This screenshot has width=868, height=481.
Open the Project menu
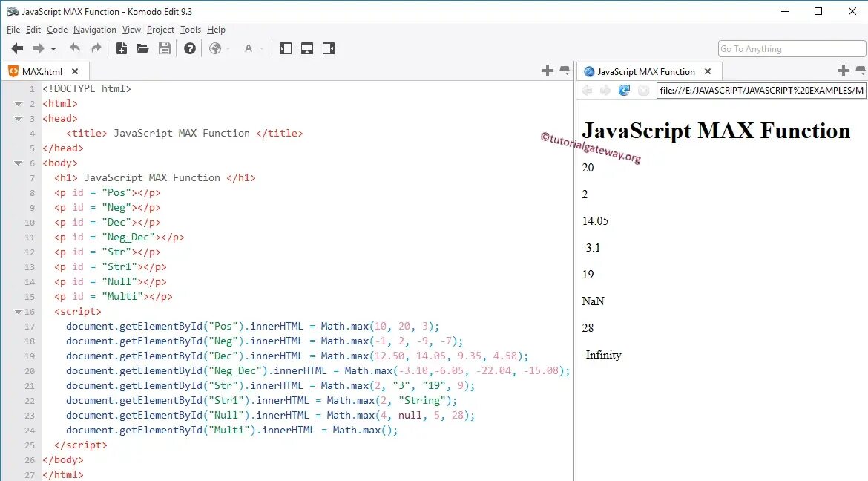[x=160, y=30]
